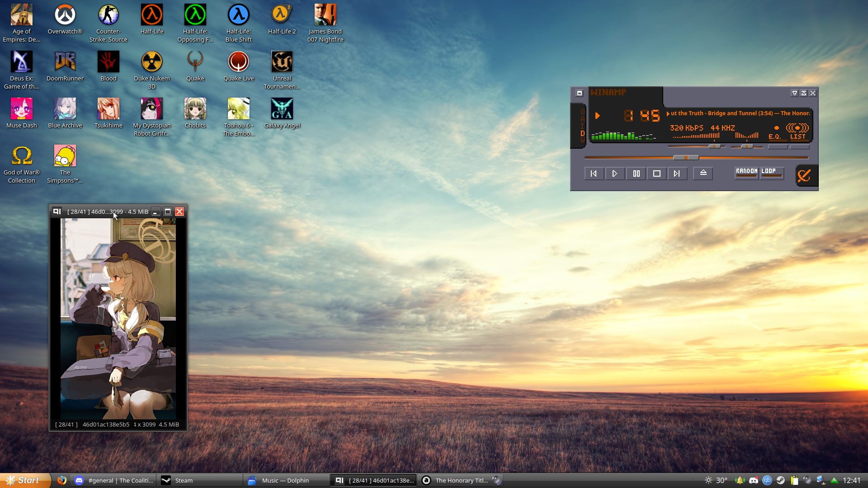Select the orange Half-Life desktop icon

(152, 19)
